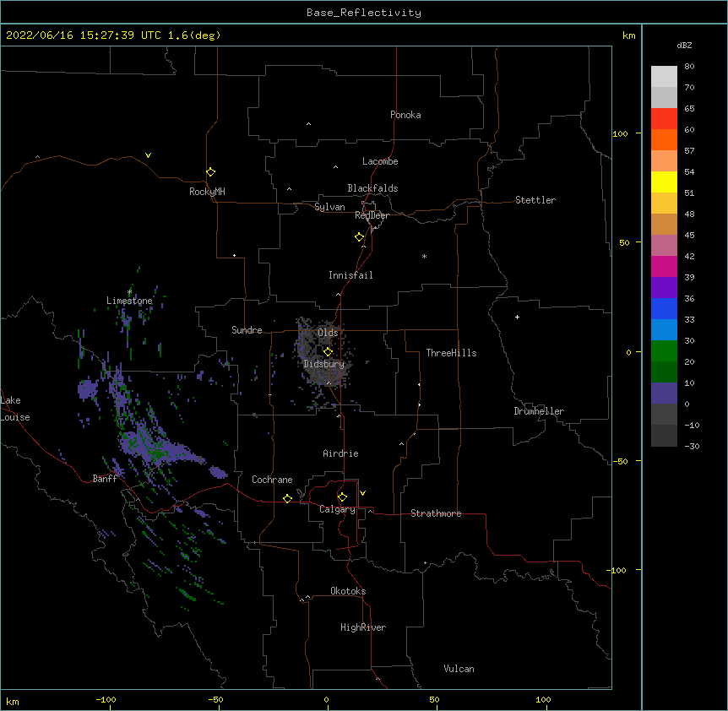The image size is (728, 711).
Task: Click the Calgary city label
Action: click(x=337, y=509)
